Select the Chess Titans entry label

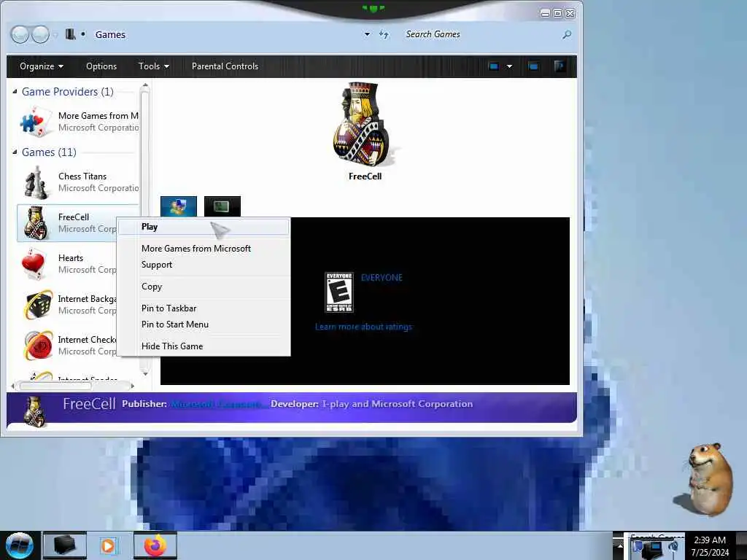[x=82, y=176]
